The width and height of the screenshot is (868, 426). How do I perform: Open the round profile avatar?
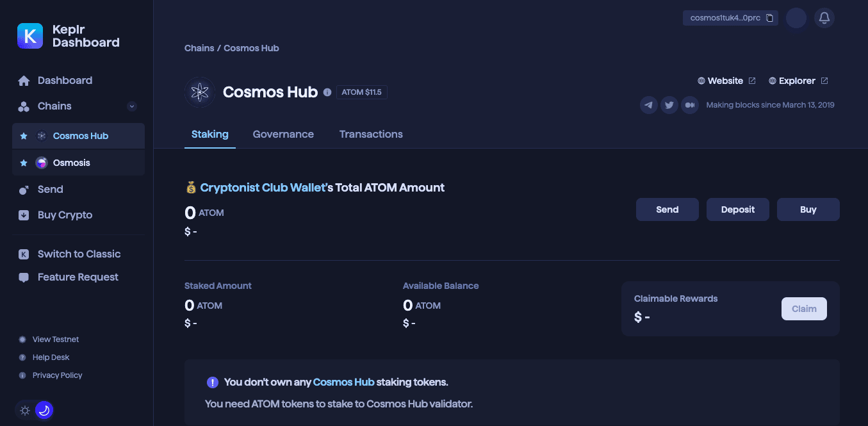tap(796, 18)
